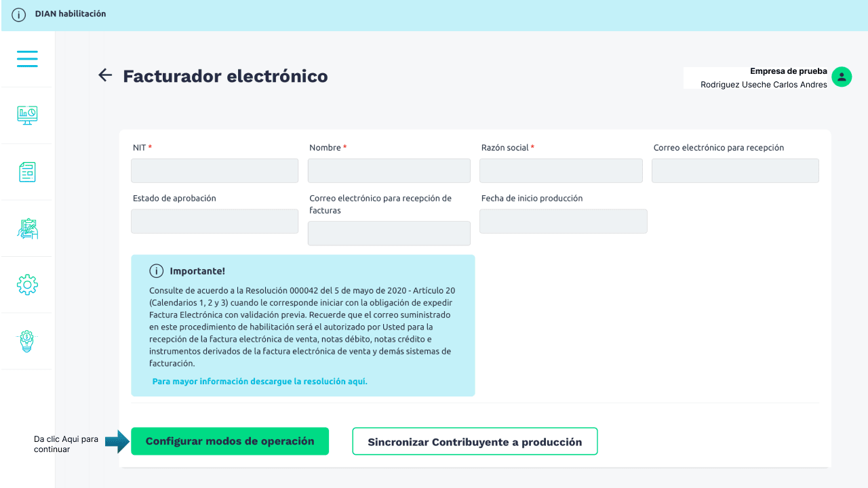Click Sincronizar Contribuyente a producción
The width and height of the screenshot is (868, 488).
pos(475,441)
